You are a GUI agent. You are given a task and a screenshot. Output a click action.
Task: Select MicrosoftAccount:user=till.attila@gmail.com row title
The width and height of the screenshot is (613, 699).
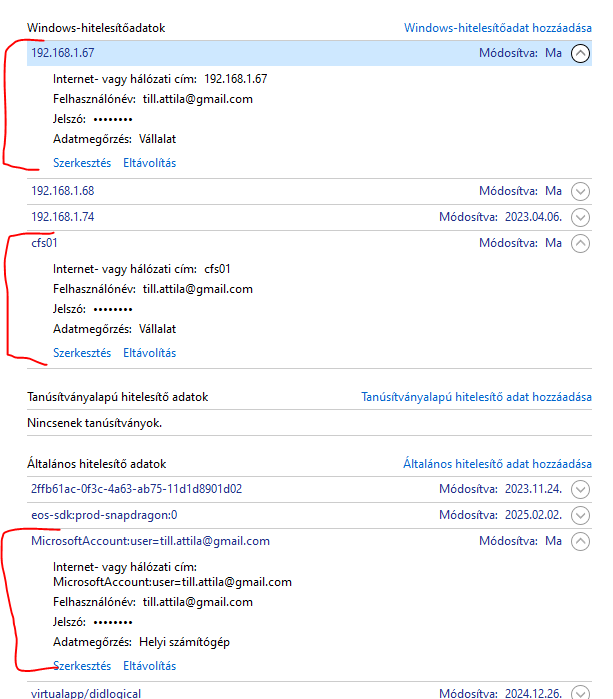coord(150,541)
